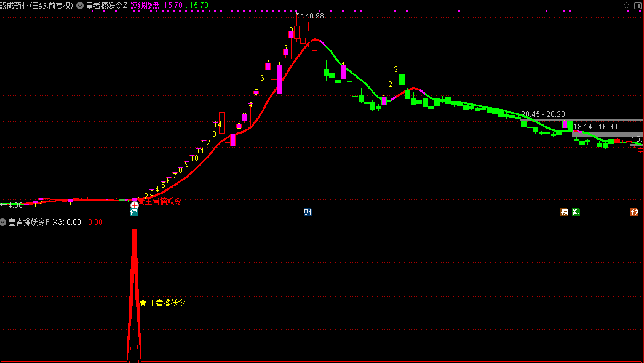
Task: Click the 皇者擒妖令Z indicator name
Action: [x=106, y=6]
